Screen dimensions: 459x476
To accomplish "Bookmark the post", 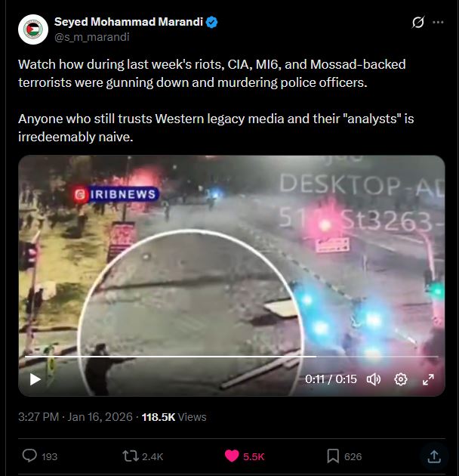I will [333, 456].
